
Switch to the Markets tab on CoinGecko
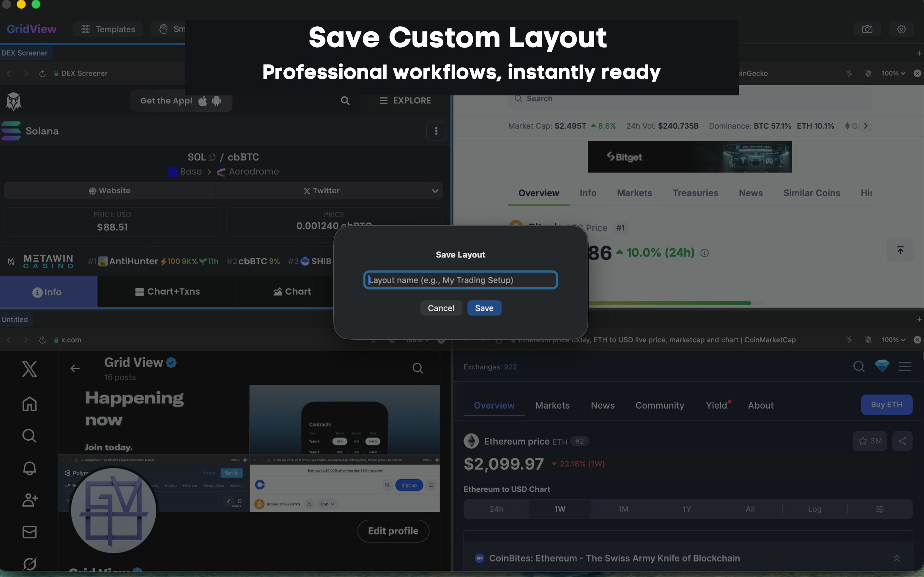(634, 193)
